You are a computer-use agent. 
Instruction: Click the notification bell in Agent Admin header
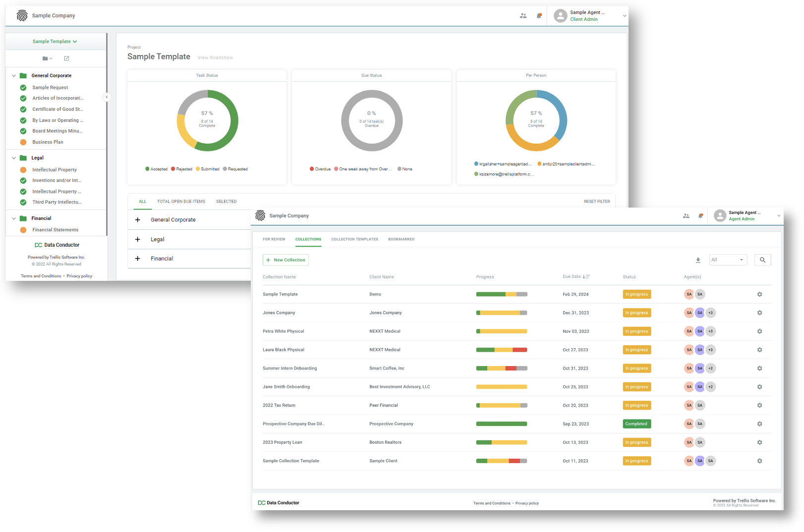click(x=700, y=216)
